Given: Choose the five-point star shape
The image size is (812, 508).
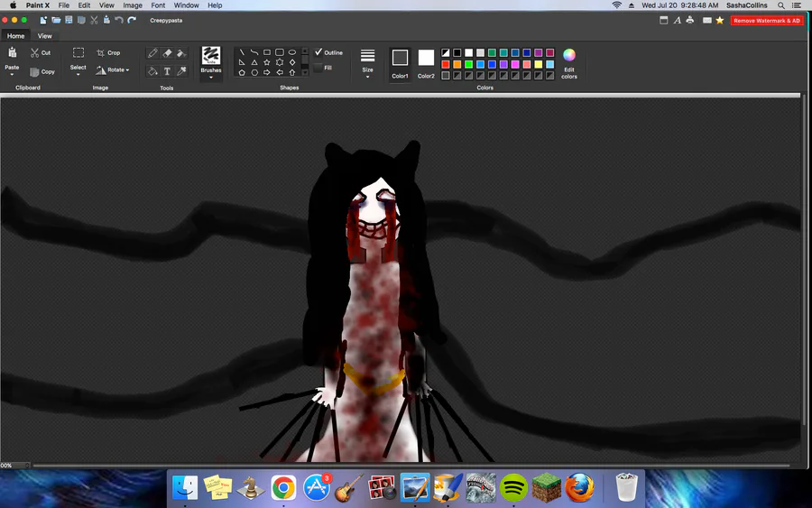Looking at the screenshot, I should coord(267,62).
